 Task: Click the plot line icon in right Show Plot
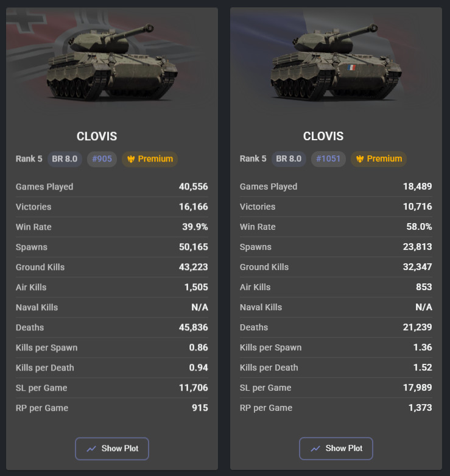[x=315, y=449]
